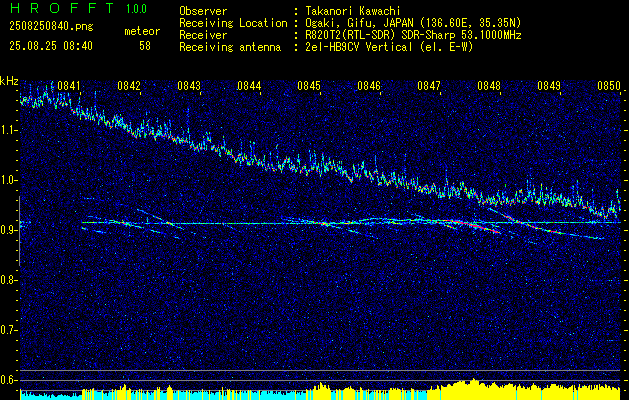Click the 2el-HB9CV Vertical antenna text
The width and height of the screenshot is (629, 400).
(389, 47)
